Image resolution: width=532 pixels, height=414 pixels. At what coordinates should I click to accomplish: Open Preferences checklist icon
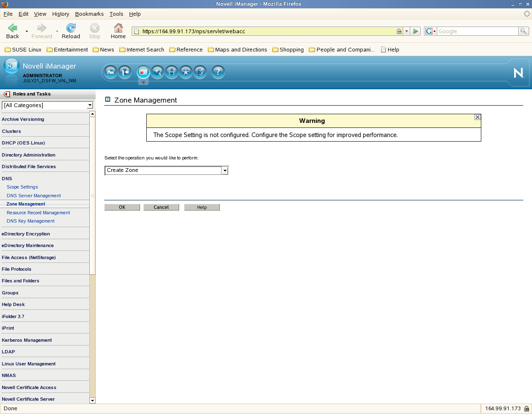[200, 72]
